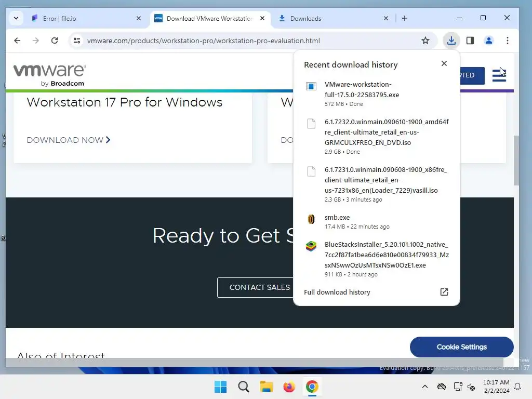Viewport: 532px width, 399px height.
Task: Click the Chrome taskbar icon
Action: [x=312, y=387]
